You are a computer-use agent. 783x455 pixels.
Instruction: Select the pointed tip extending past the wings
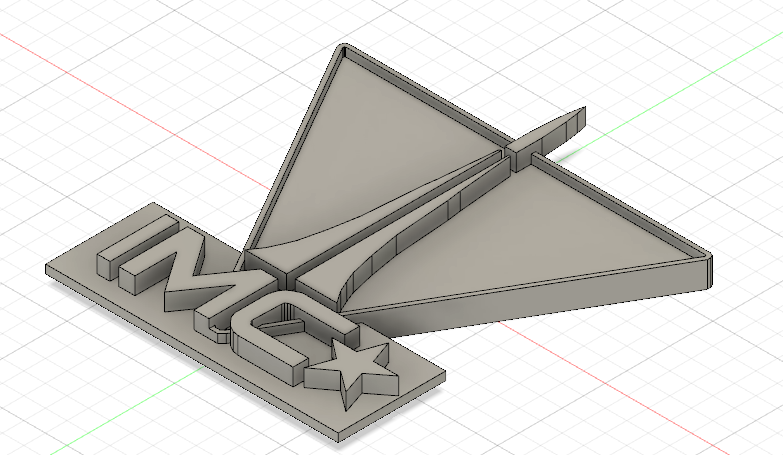click(546, 137)
